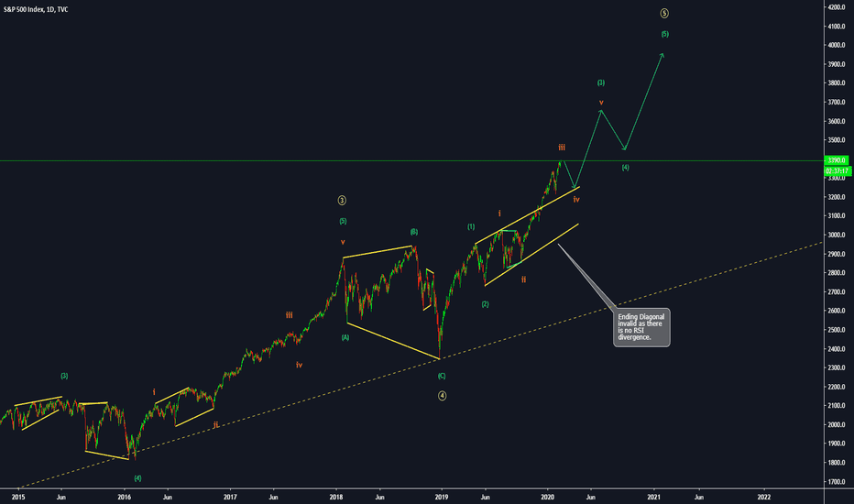Click the 2800.0 price axis label
854x504 pixels.
coord(837,273)
